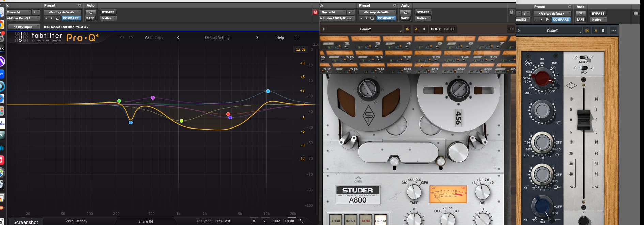Image resolution: width=644 pixels, height=225 pixels.
Task: Open Help menu in Pro-Q 4
Action: point(280,37)
